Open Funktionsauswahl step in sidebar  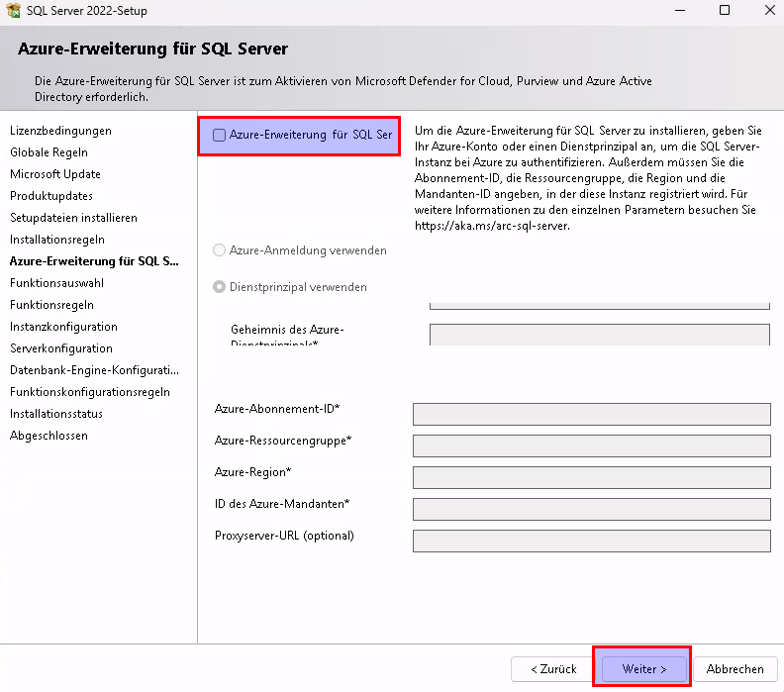click(56, 283)
